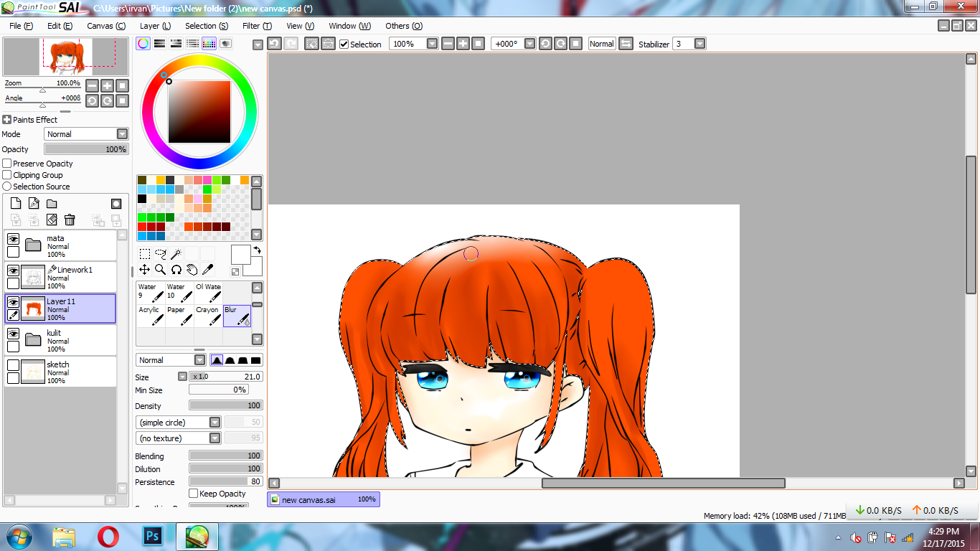Toggle the swatches panel
This screenshot has height=551, width=980.
pyautogui.click(x=209, y=44)
